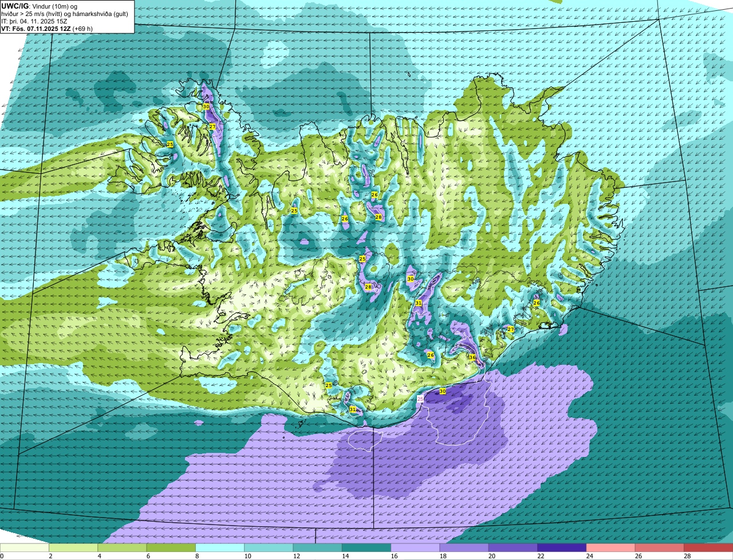Viewport: 733px width, 560px height.
Task: Select the 14–16 m/s dark teal swatch
Action: (366, 547)
